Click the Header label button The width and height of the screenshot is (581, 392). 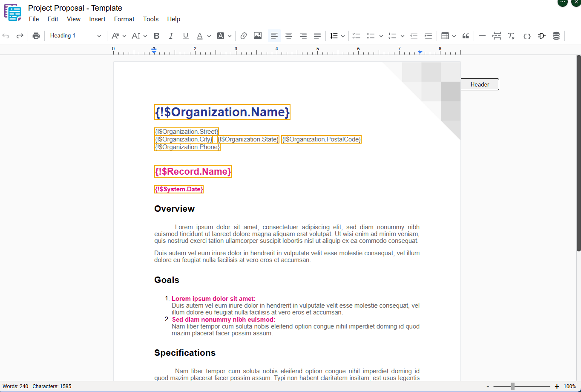point(480,84)
